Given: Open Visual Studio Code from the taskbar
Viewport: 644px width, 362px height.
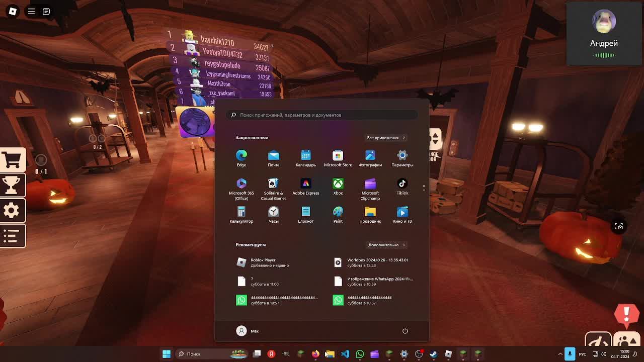Looking at the screenshot, I should click(x=345, y=354).
